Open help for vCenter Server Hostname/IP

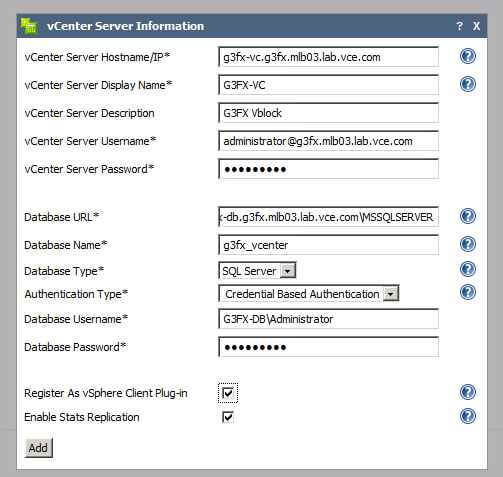(468, 56)
